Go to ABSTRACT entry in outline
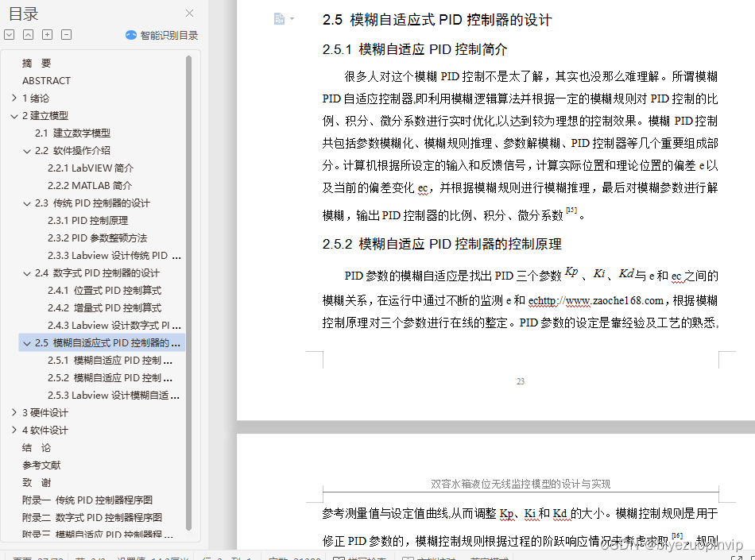The width and height of the screenshot is (755, 560). tap(46, 80)
